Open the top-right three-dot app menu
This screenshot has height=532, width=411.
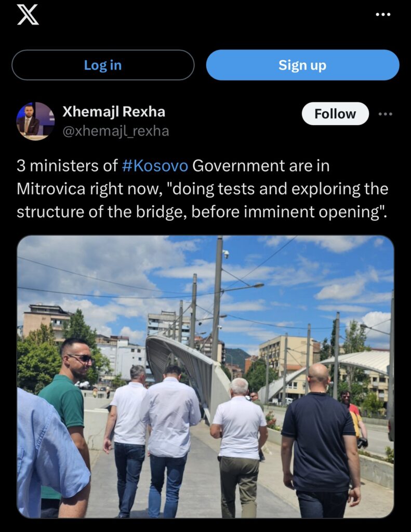point(383,15)
